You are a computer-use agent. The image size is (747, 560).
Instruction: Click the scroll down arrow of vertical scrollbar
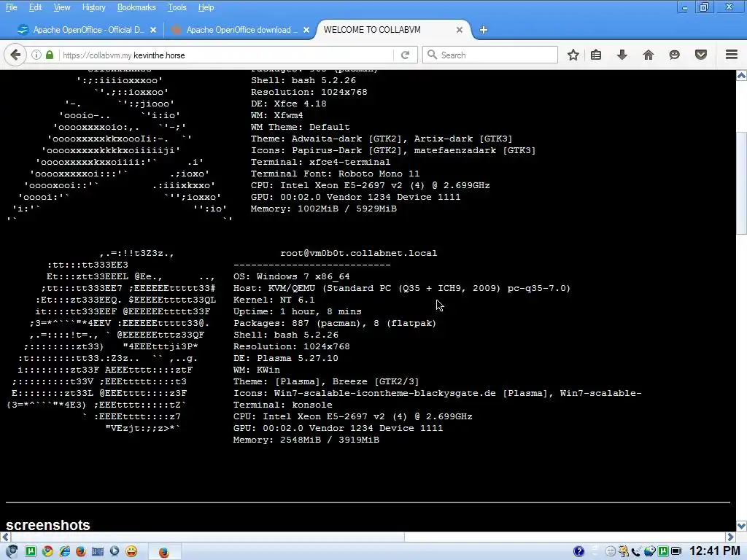tap(742, 526)
